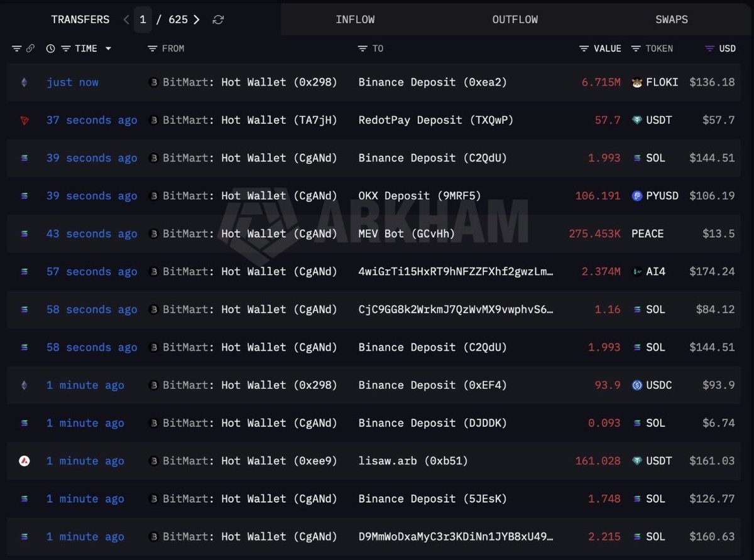
Task: Click the 106.191 value cell
Action: pos(598,196)
